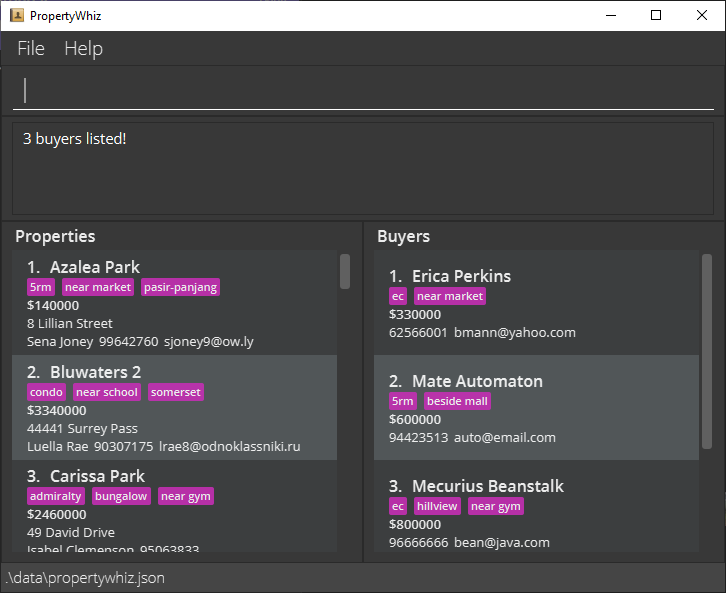Click the hillview tag on Mecurius Beanstalk
726x593 pixels.
(x=437, y=506)
